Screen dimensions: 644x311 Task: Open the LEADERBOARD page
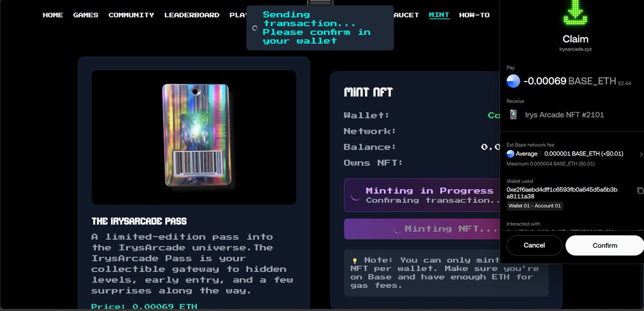192,15
